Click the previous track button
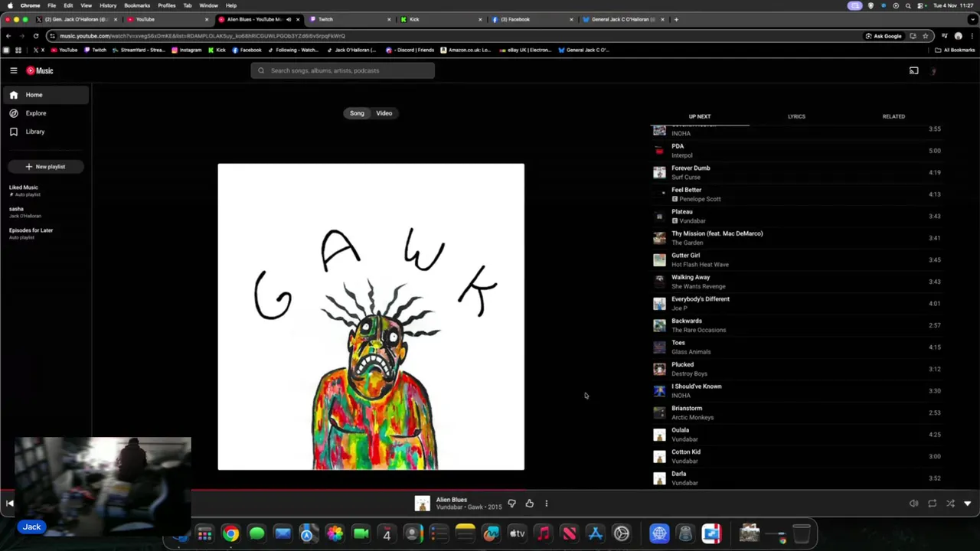Image resolution: width=980 pixels, height=551 pixels. tap(9, 504)
